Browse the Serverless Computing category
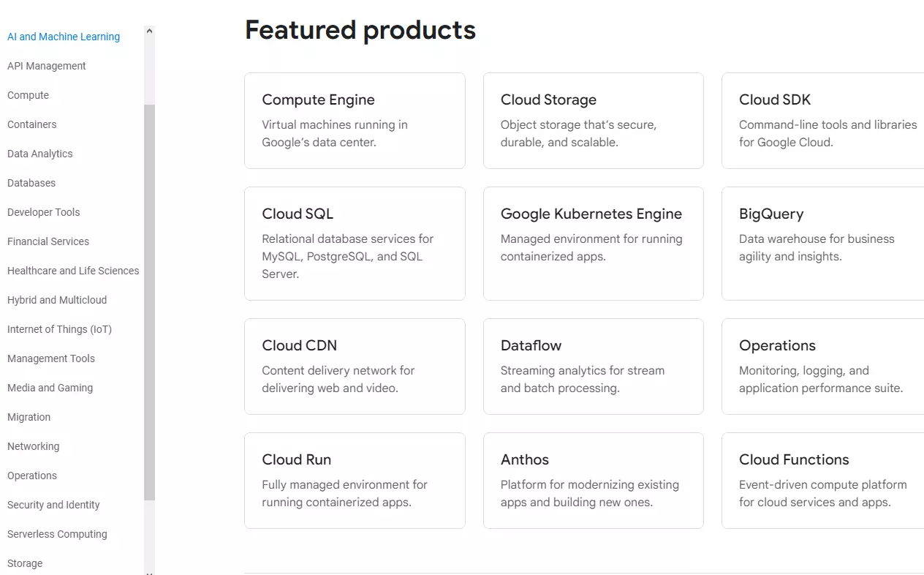Image resolution: width=924 pixels, height=575 pixels. (x=57, y=534)
